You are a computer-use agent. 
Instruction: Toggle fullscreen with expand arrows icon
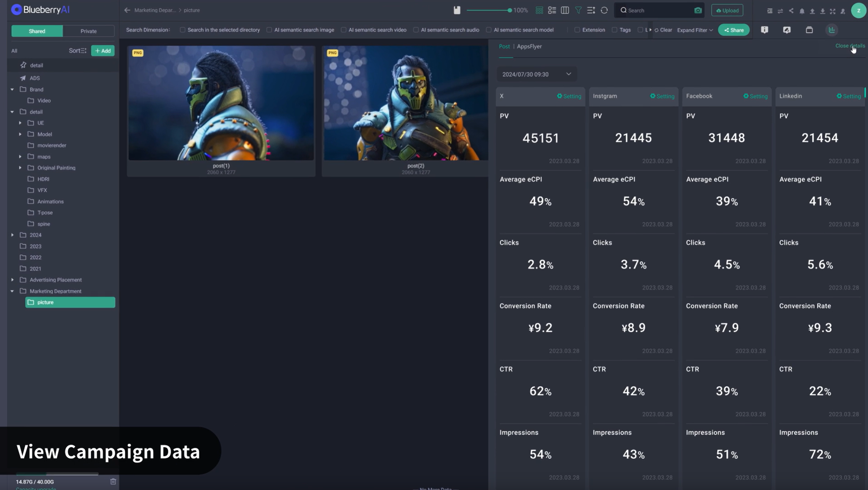833,11
